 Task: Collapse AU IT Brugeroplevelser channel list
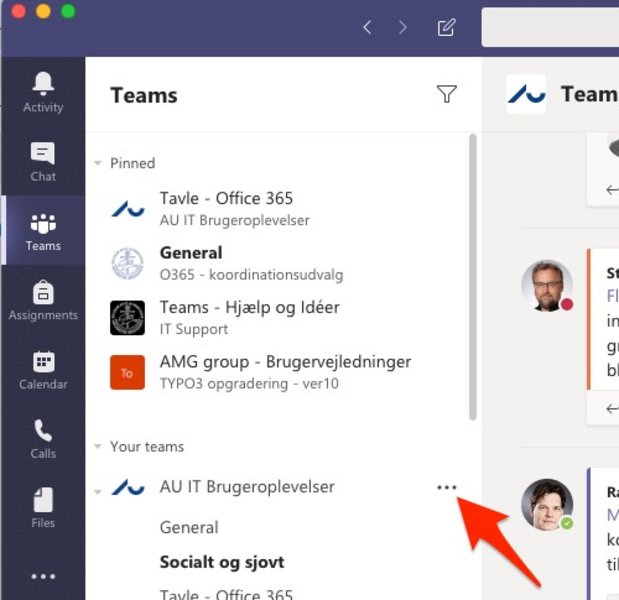(x=98, y=492)
